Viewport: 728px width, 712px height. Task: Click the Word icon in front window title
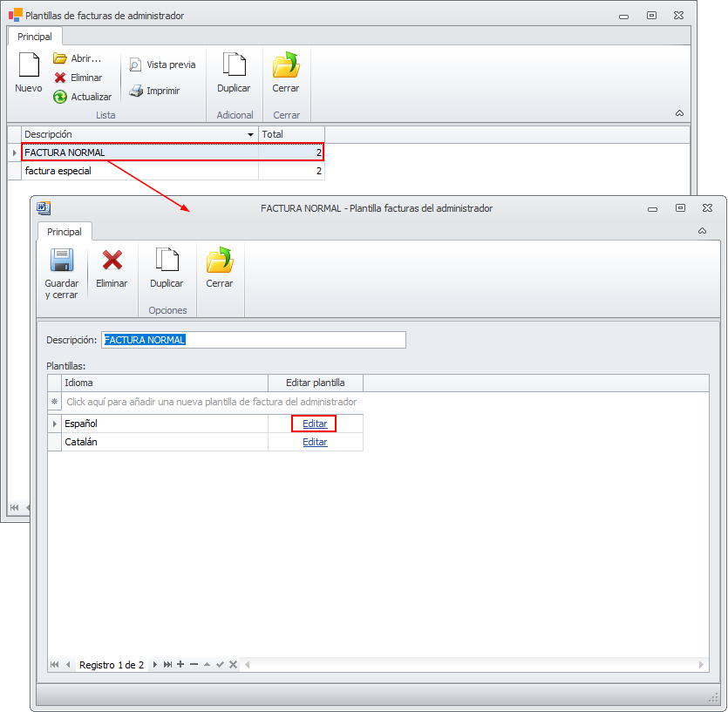[x=44, y=208]
